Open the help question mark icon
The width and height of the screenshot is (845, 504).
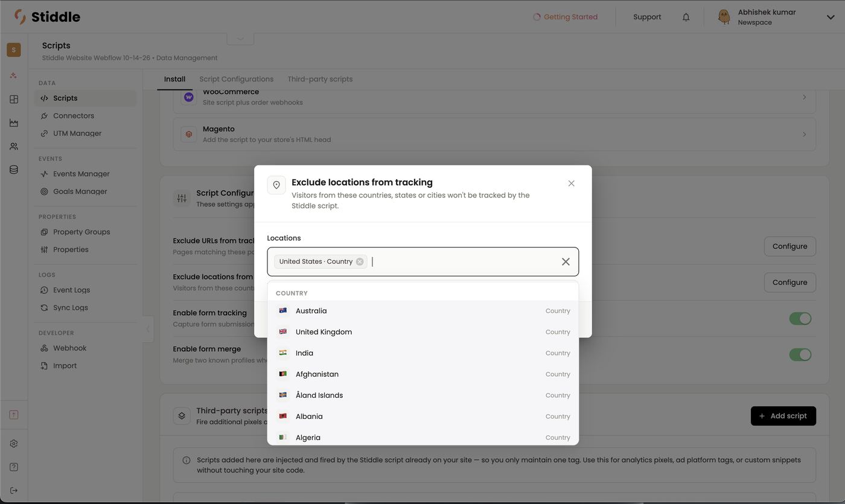14,467
